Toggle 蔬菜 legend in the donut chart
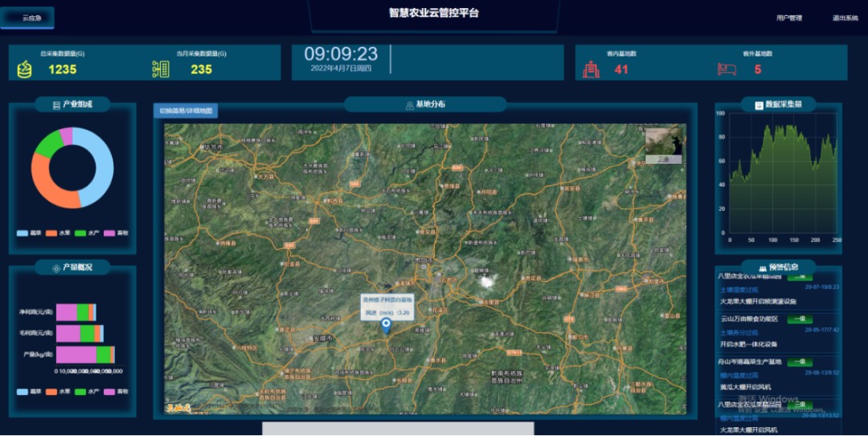This screenshot has width=868, height=436. (x=23, y=233)
